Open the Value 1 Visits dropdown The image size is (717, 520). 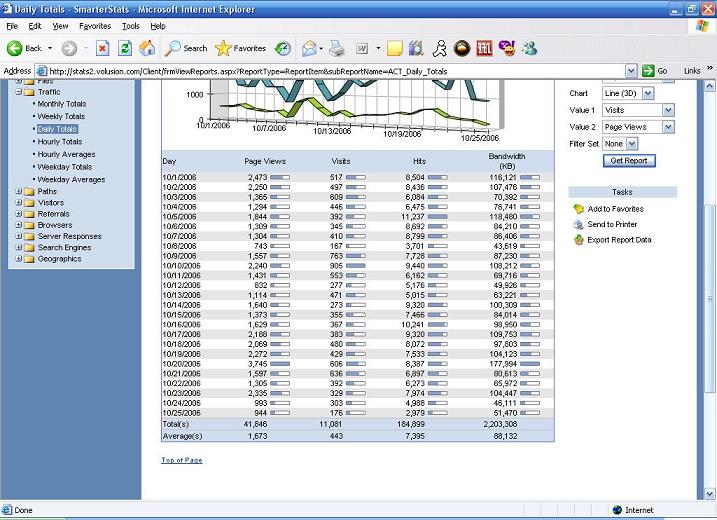click(668, 110)
